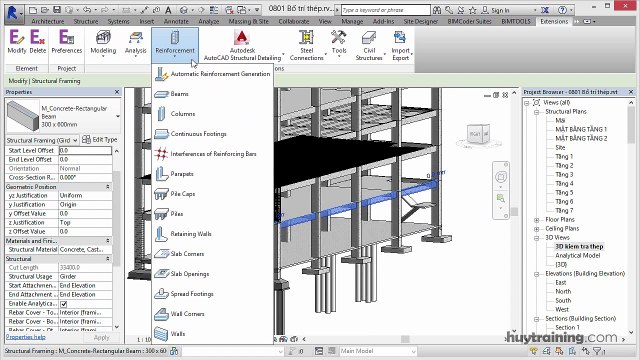Select Spread Footings reinforcement option

pyautogui.click(x=212, y=294)
